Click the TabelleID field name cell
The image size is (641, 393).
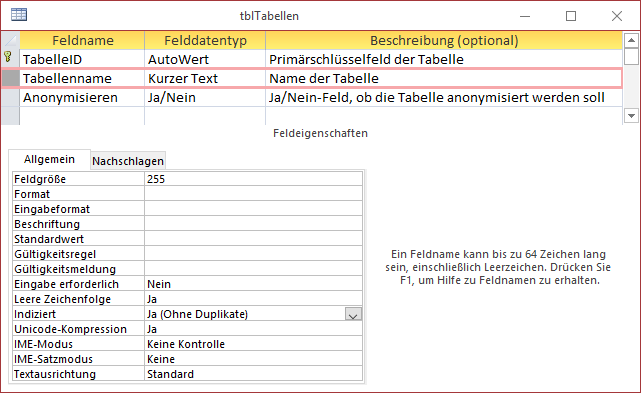coord(82,59)
